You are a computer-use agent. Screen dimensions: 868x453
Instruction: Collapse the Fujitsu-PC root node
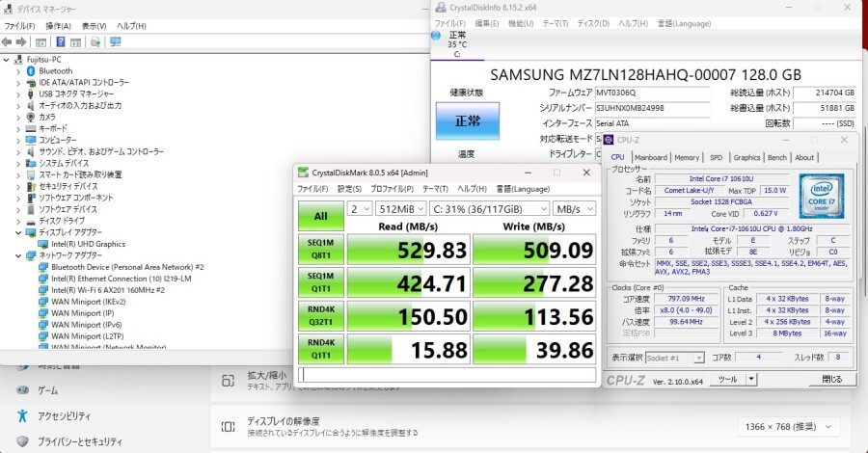(x=6, y=59)
